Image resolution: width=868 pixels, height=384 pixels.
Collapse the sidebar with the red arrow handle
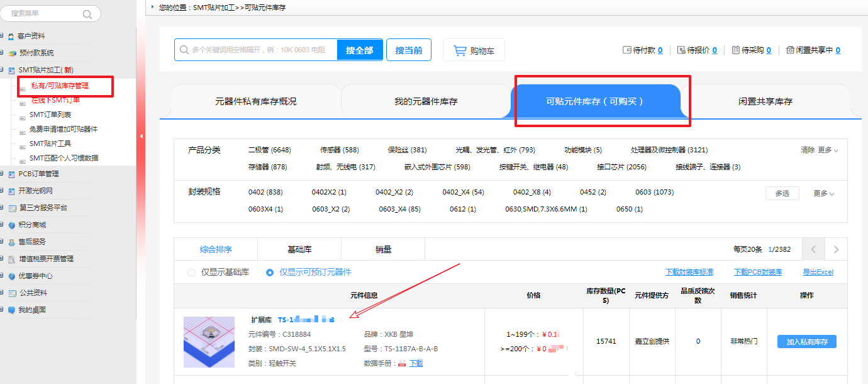[x=141, y=135]
